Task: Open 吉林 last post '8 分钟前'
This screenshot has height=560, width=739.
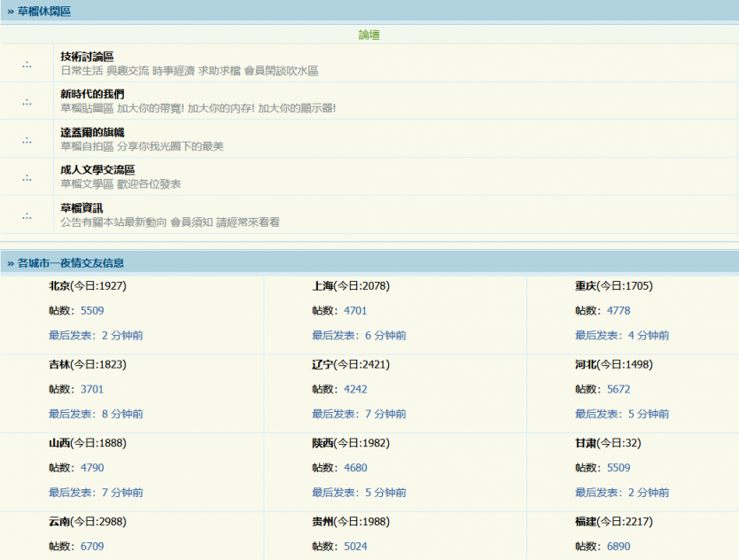Action: click(x=122, y=414)
